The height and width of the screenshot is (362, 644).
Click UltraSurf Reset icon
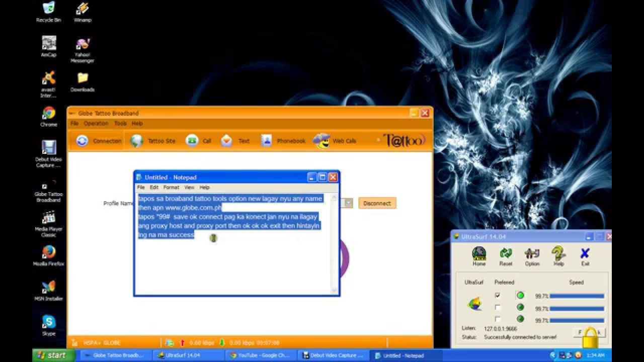(506, 256)
